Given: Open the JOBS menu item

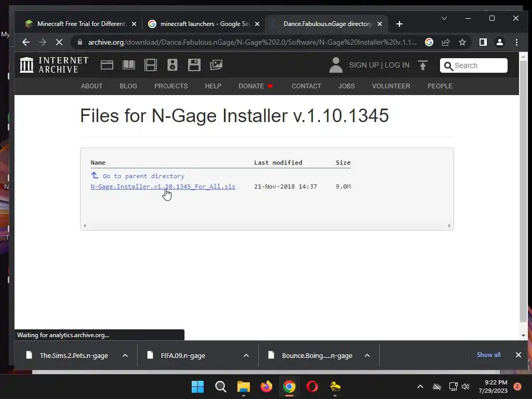Looking at the screenshot, I should pyautogui.click(x=347, y=86).
